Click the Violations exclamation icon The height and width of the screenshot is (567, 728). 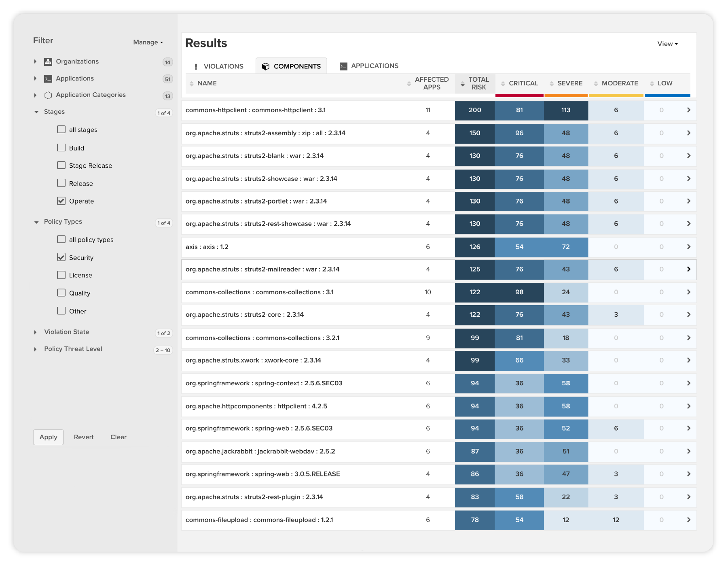tap(196, 66)
